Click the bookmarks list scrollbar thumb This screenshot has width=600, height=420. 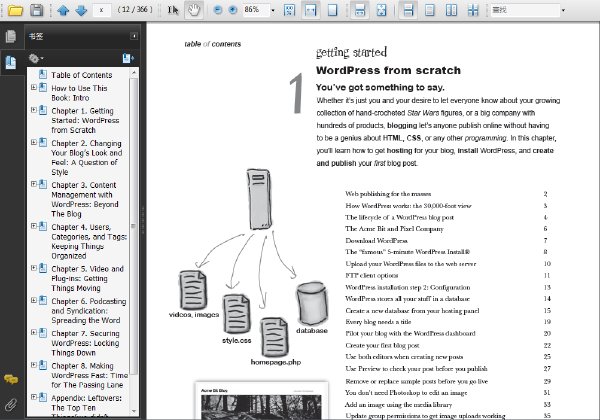134,226
